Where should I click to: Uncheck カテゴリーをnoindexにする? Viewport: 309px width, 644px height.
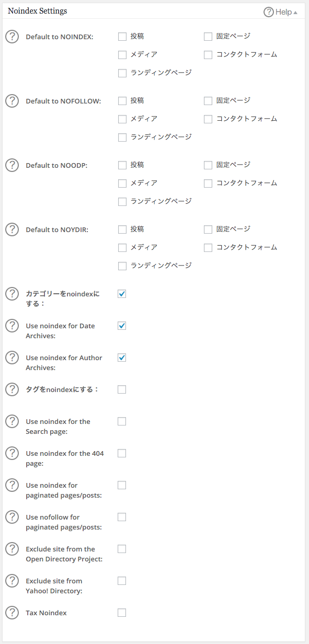pyautogui.click(x=122, y=294)
